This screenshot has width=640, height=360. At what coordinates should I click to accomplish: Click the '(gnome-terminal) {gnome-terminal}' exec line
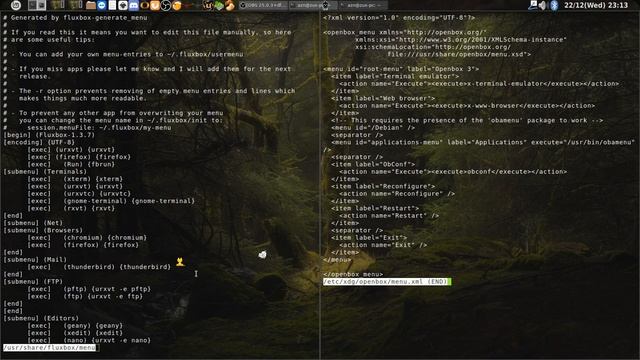[111, 201]
